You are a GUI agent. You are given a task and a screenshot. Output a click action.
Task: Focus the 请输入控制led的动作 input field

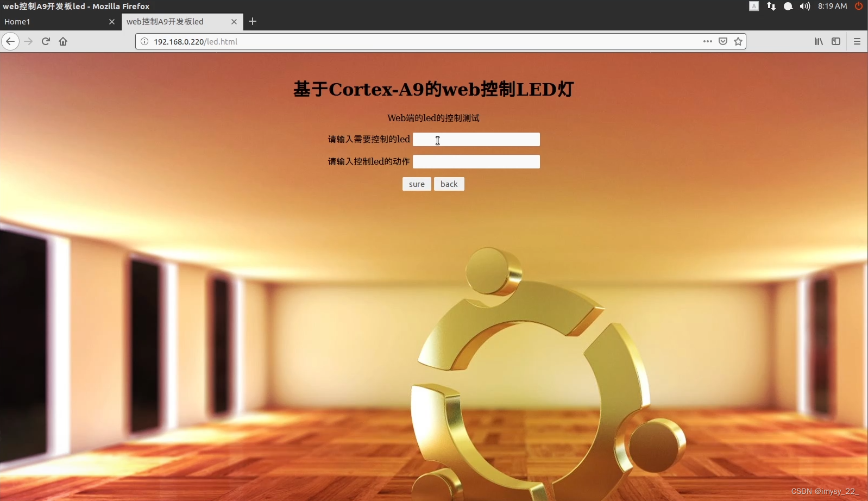pyautogui.click(x=476, y=161)
